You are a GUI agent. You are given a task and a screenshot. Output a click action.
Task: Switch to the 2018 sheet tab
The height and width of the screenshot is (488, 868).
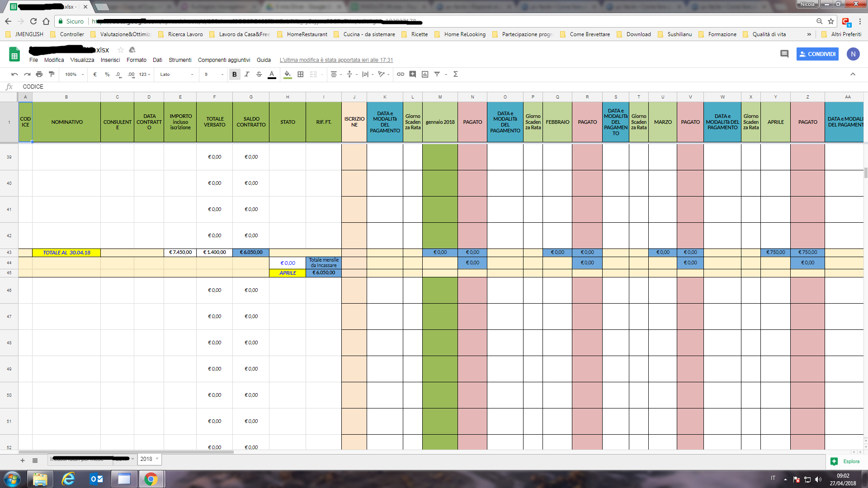pyautogui.click(x=146, y=459)
